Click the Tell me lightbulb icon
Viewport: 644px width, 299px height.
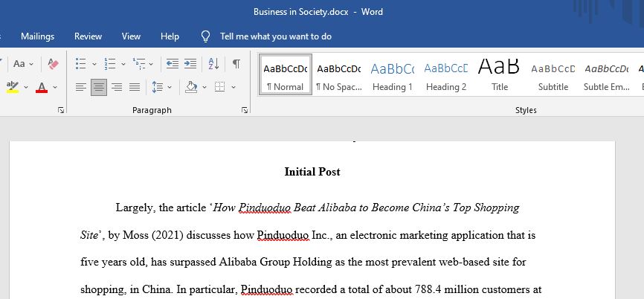206,36
